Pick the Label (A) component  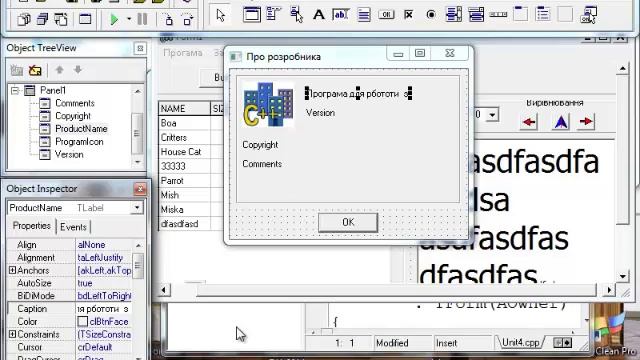coord(319,15)
